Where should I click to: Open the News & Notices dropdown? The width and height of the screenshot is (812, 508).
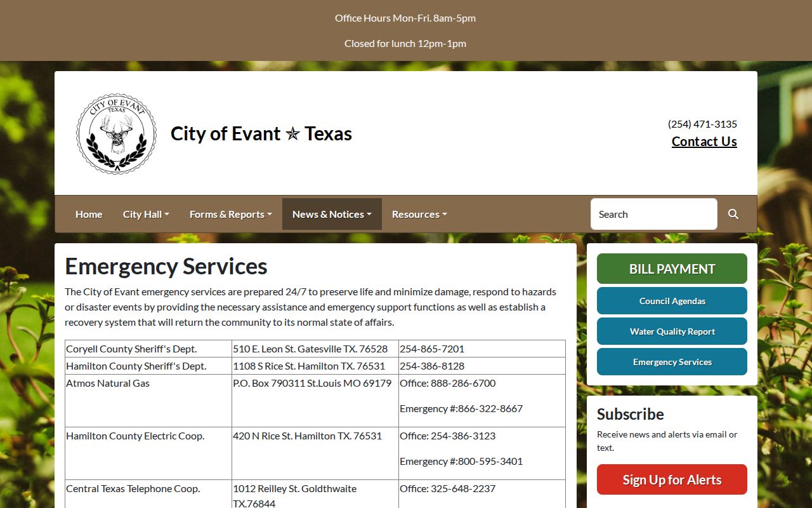click(x=332, y=214)
